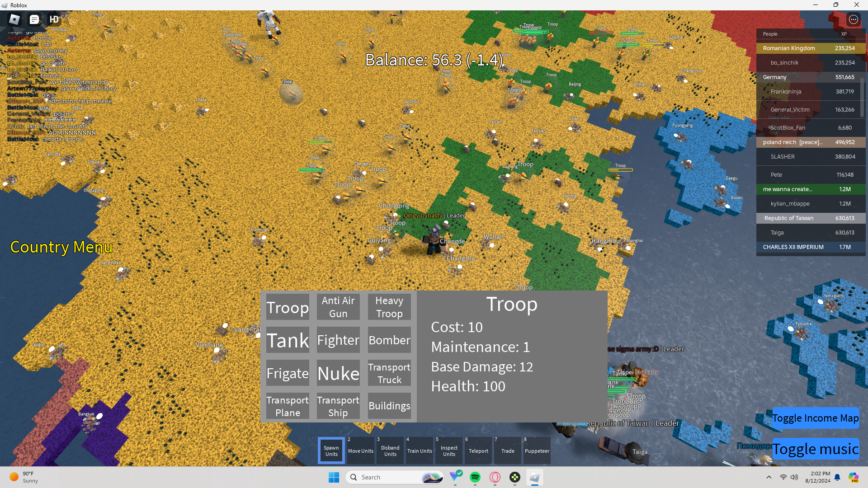Screen dimensions: 868x488
Task: Click the Xbox taskbar icon
Action: point(515,477)
